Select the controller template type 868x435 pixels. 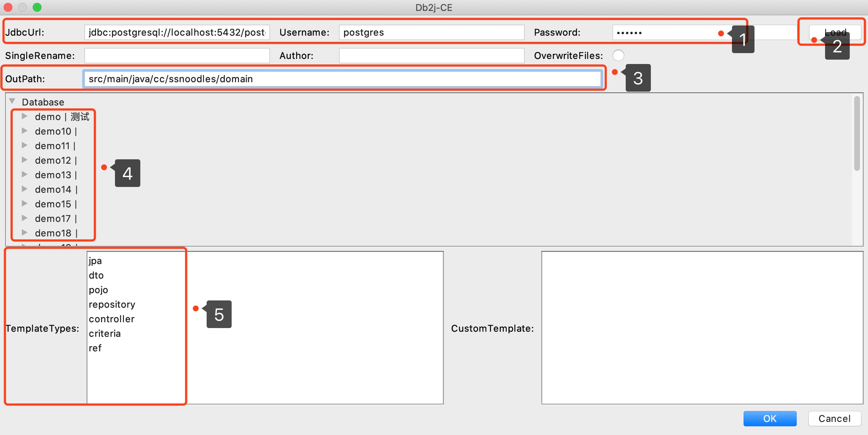tap(112, 319)
